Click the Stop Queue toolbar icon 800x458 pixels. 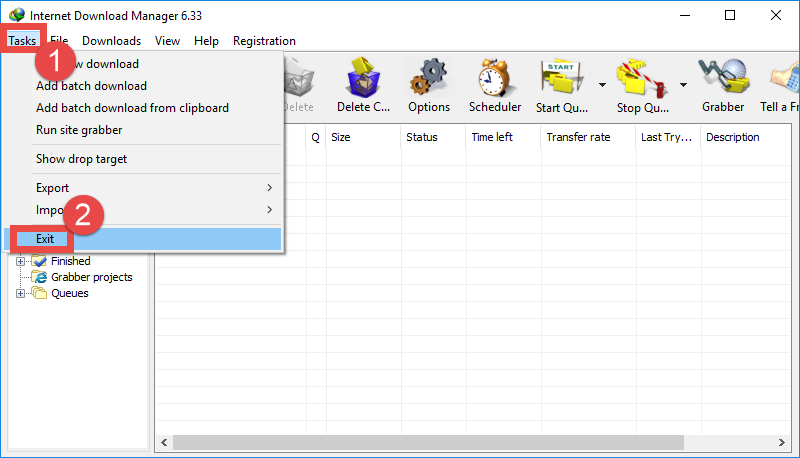(x=641, y=78)
